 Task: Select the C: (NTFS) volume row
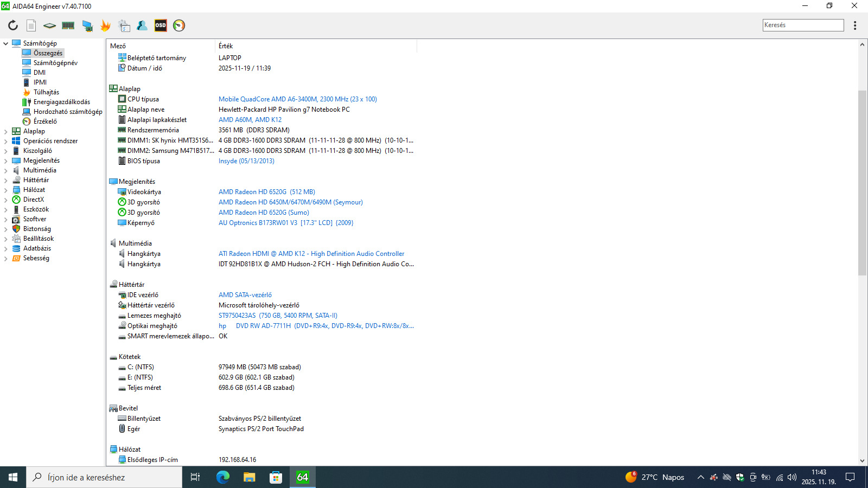pos(262,367)
